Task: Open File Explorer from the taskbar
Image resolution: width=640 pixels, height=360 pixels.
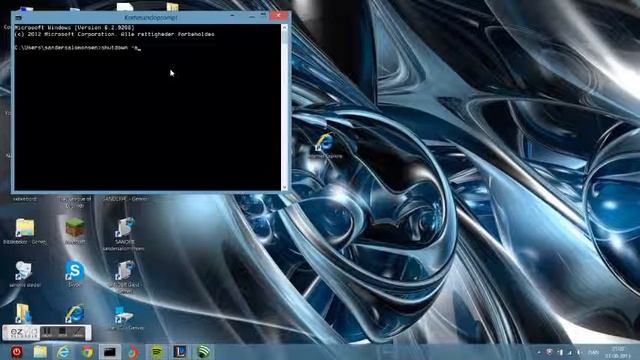Action: point(40,351)
